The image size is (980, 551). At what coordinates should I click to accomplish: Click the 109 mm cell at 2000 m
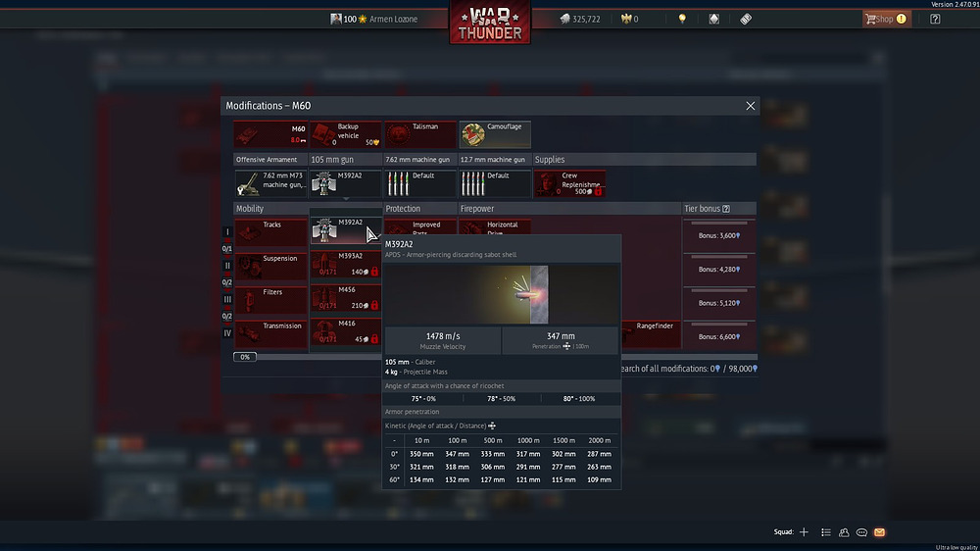pos(599,479)
